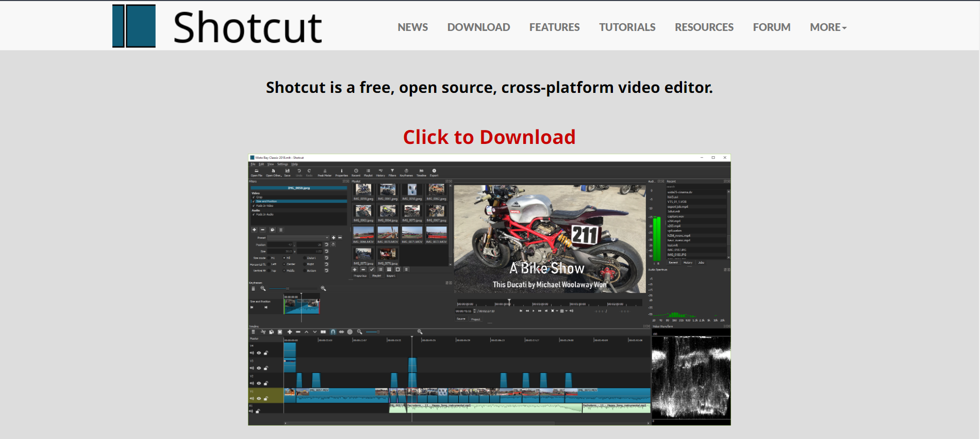Open the View menu in Shotcut window

[x=271, y=164]
